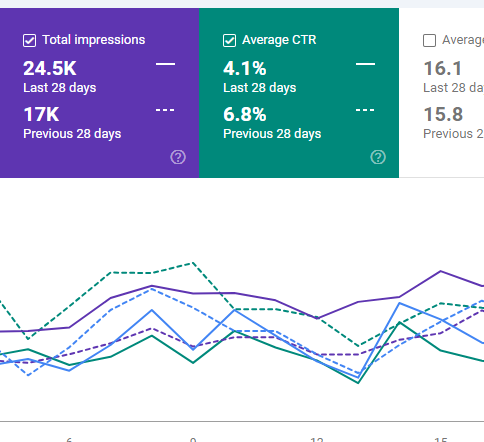Select the Average CTR card title
The height and width of the screenshot is (442, 484).
(x=279, y=40)
